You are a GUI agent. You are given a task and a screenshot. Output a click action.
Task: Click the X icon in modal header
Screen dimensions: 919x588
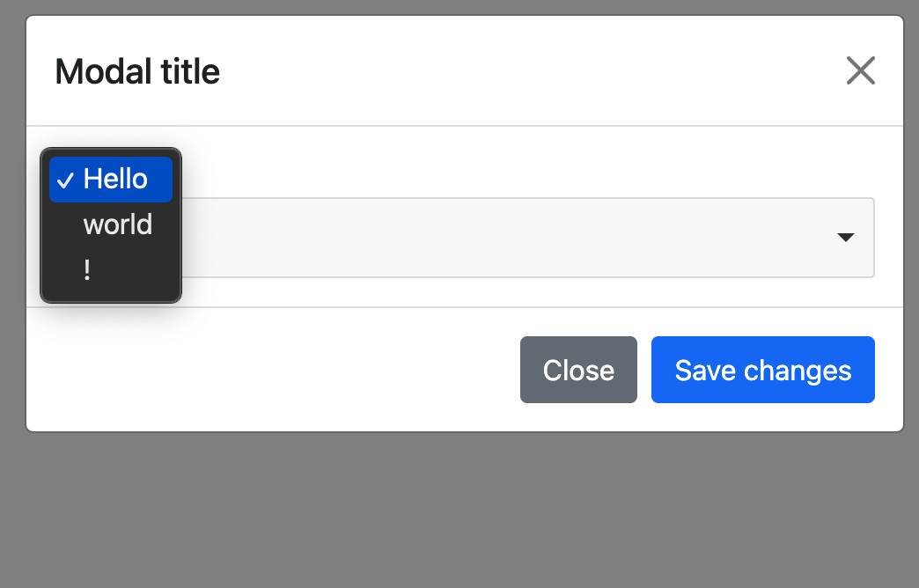(860, 70)
